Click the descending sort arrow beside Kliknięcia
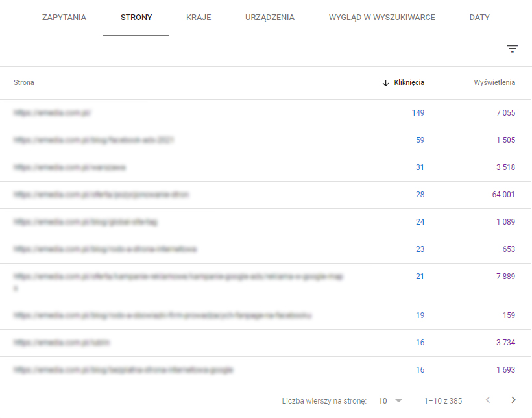The image size is (532, 418). [x=384, y=82]
